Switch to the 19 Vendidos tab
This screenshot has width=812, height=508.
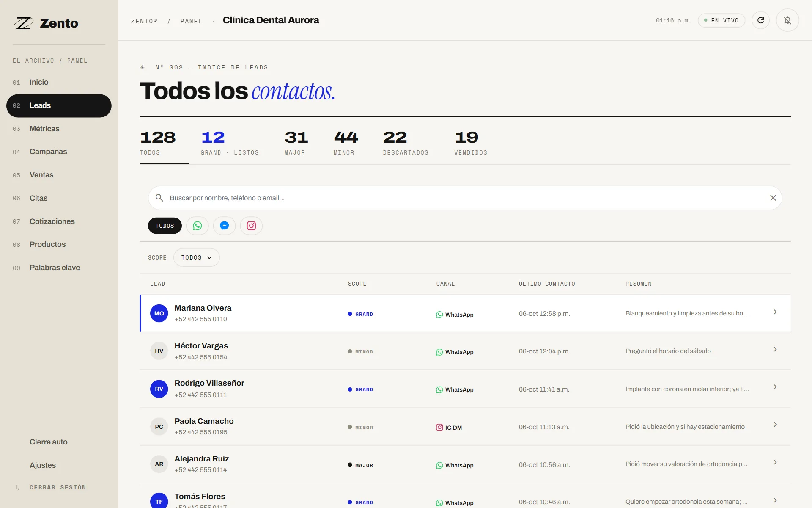(x=471, y=143)
